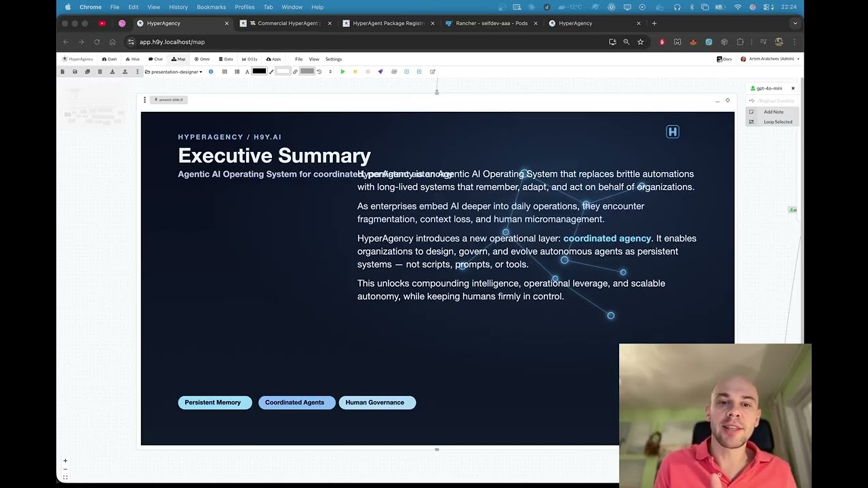Open the Chat tab
Viewport: 868px width, 488px height.
155,59
